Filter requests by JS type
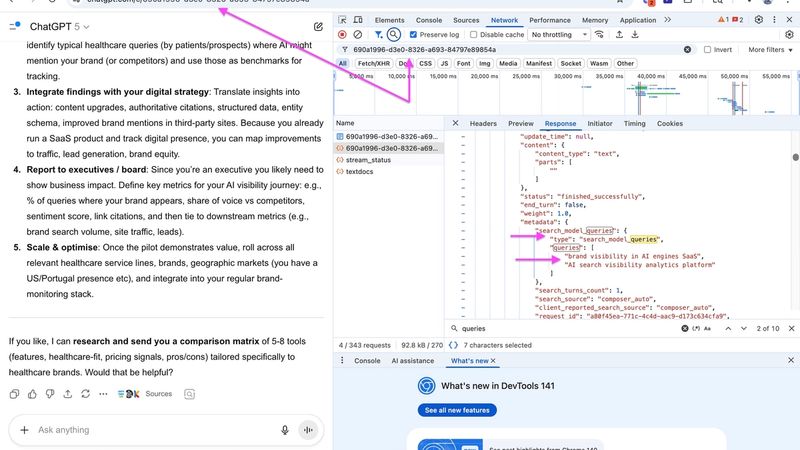800x450 pixels. click(444, 64)
